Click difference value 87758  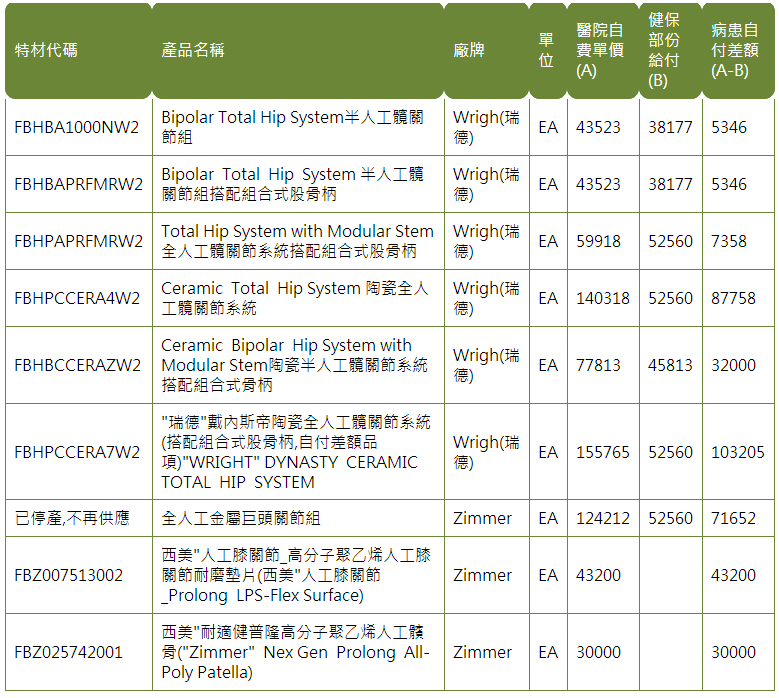733,298
